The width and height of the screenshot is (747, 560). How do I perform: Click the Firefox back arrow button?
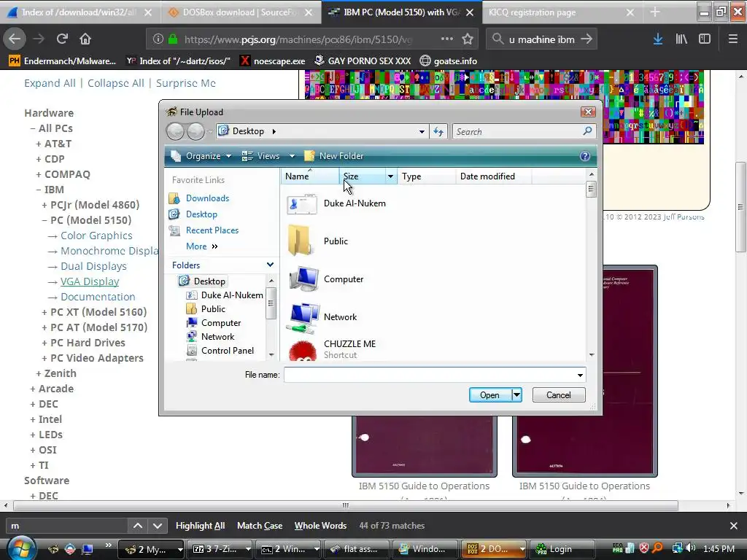(15, 39)
